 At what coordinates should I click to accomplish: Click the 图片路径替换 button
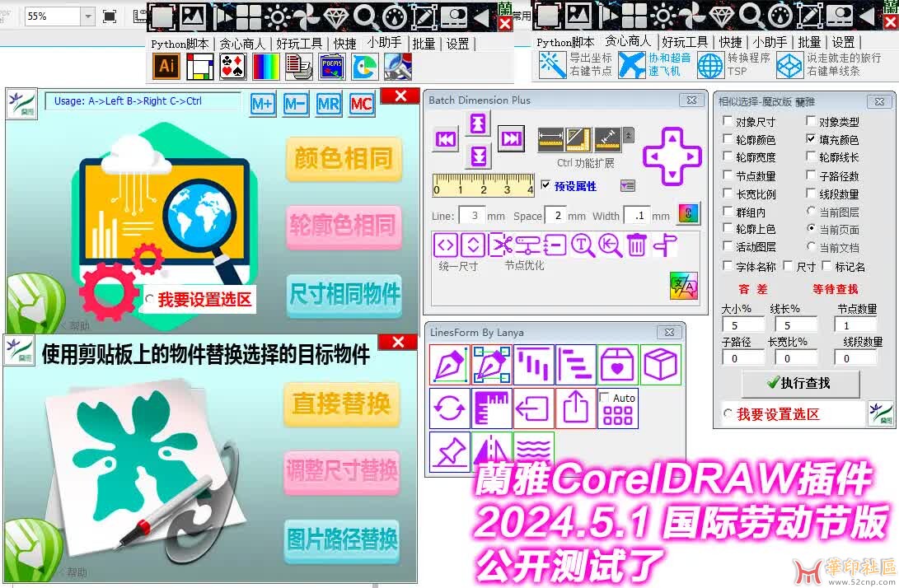point(342,540)
